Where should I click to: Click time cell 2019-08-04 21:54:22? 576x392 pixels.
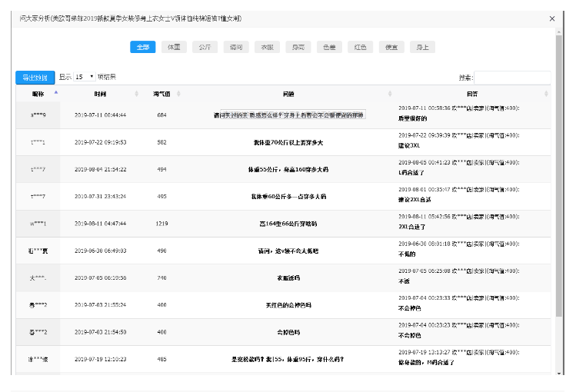point(100,169)
